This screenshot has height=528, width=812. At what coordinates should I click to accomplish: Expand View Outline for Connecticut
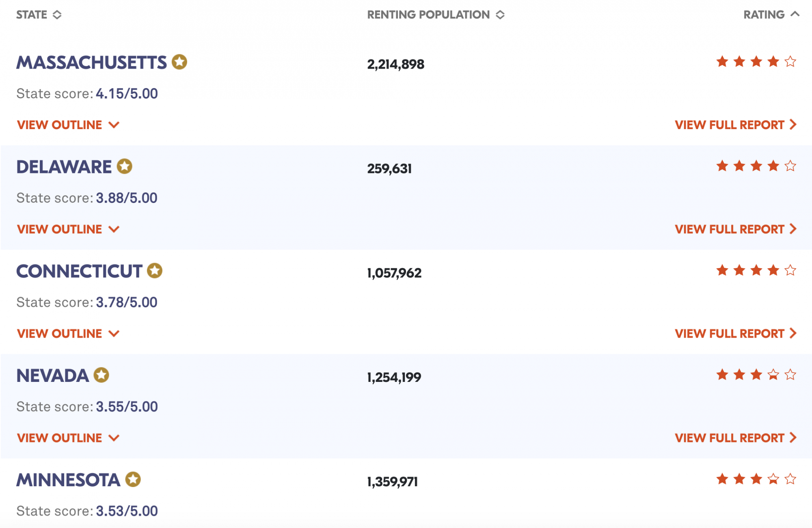68,333
